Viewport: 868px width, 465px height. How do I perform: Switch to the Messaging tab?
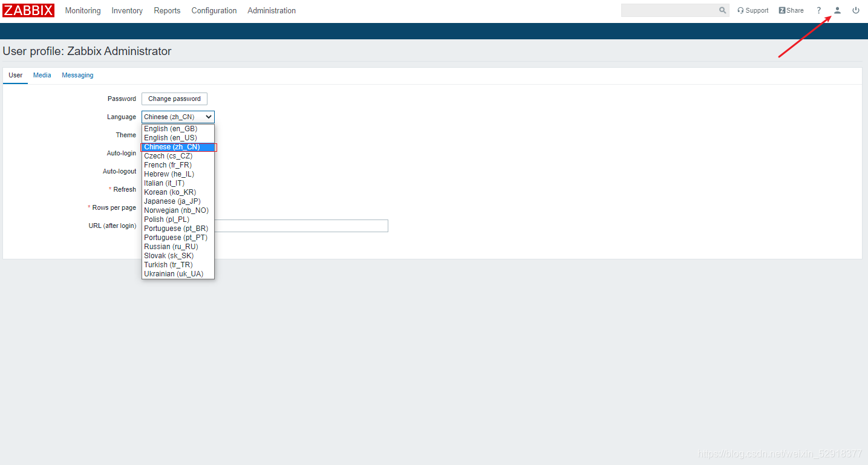coord(77,76)
